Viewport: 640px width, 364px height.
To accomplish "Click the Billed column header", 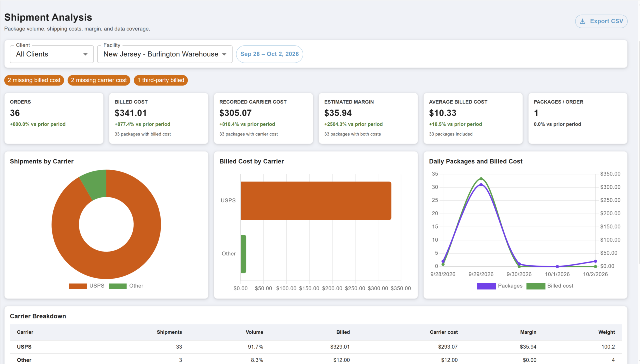I will pos(343,332).
